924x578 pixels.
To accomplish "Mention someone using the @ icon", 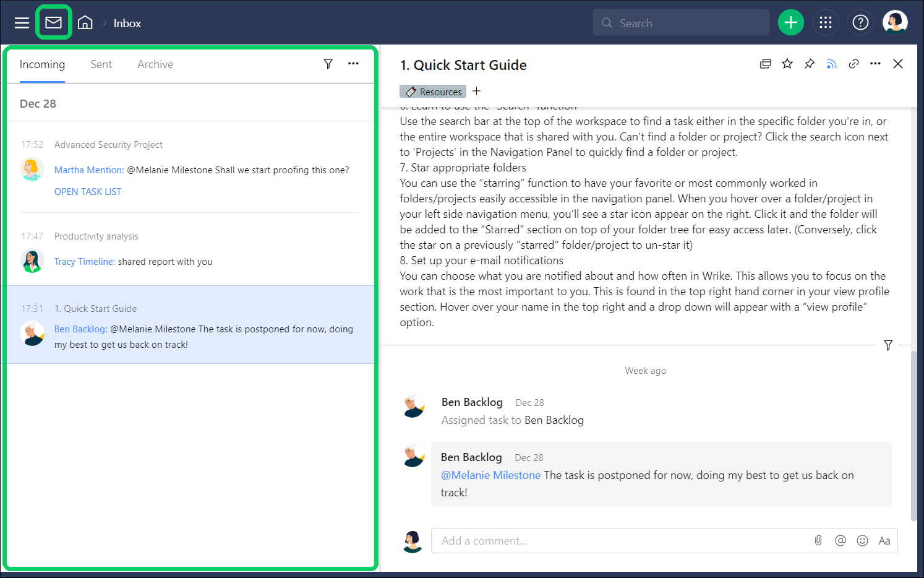I will click(x=840, y=540).
